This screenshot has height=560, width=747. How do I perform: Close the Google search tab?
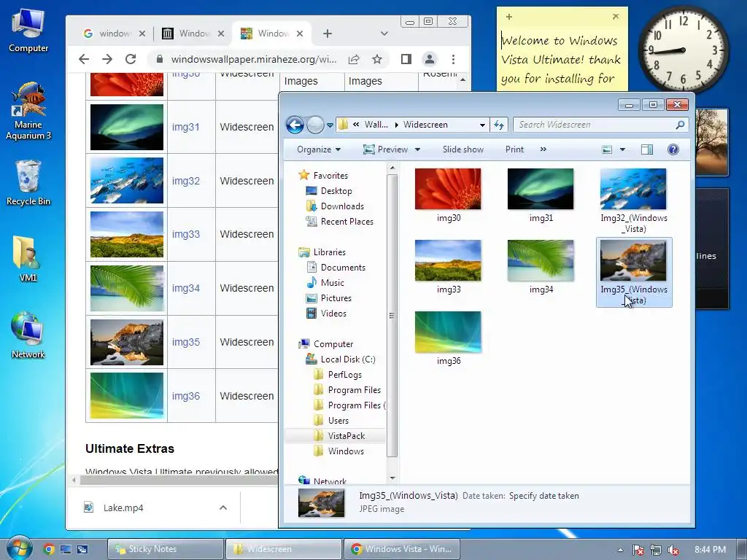(142, 34)
